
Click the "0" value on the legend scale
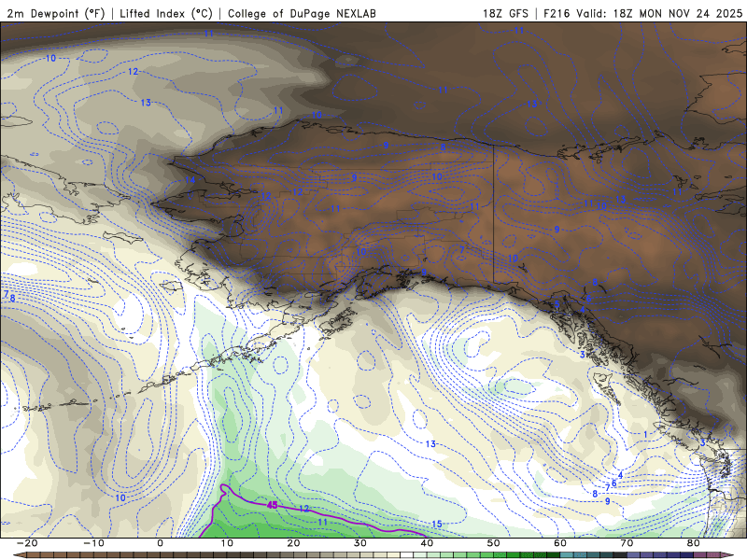point(160,543)
